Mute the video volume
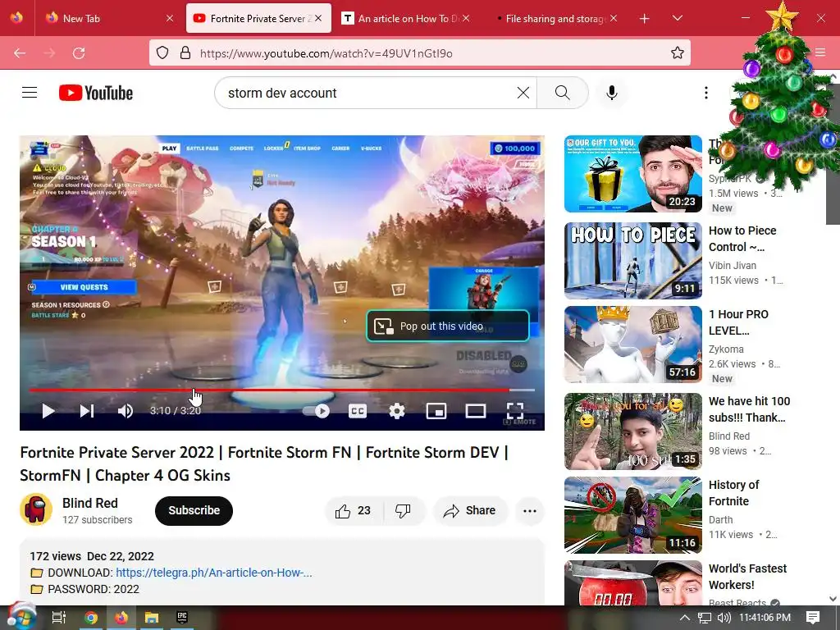This screenshot has width=840, height=630. pos(126,411)
